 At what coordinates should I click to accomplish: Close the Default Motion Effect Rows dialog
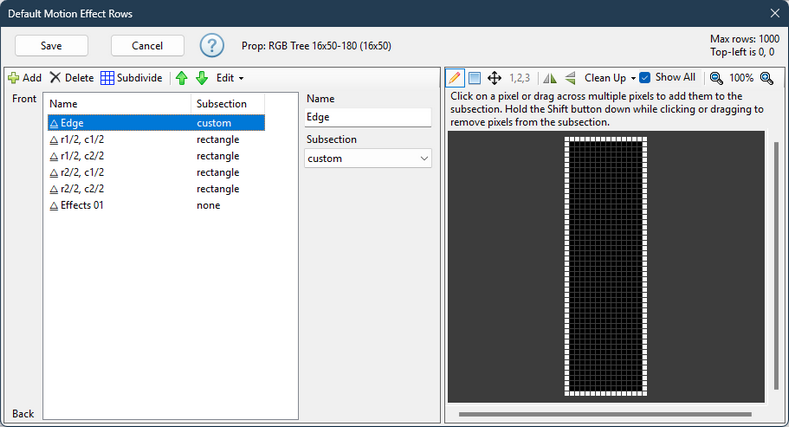point(775,14)
